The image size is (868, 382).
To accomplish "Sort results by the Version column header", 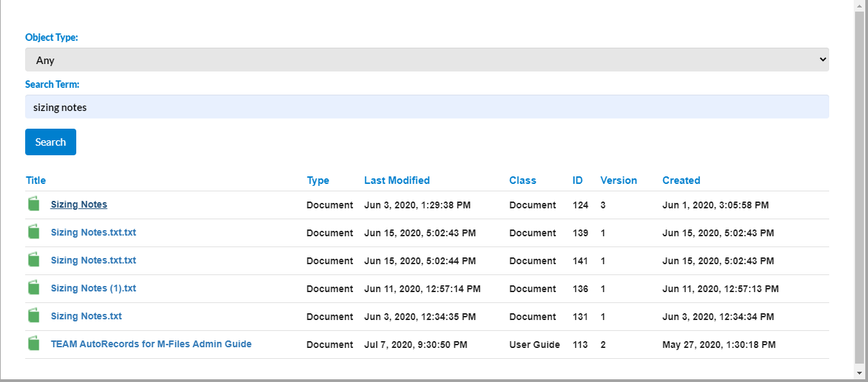I will pos(619,180).
